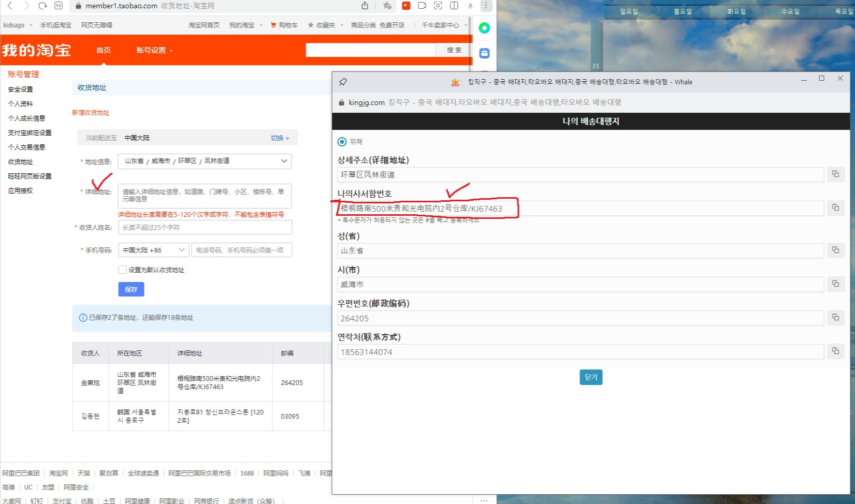
Task: Click the bookmark star icon in address bar
Action: click(387, 6)
